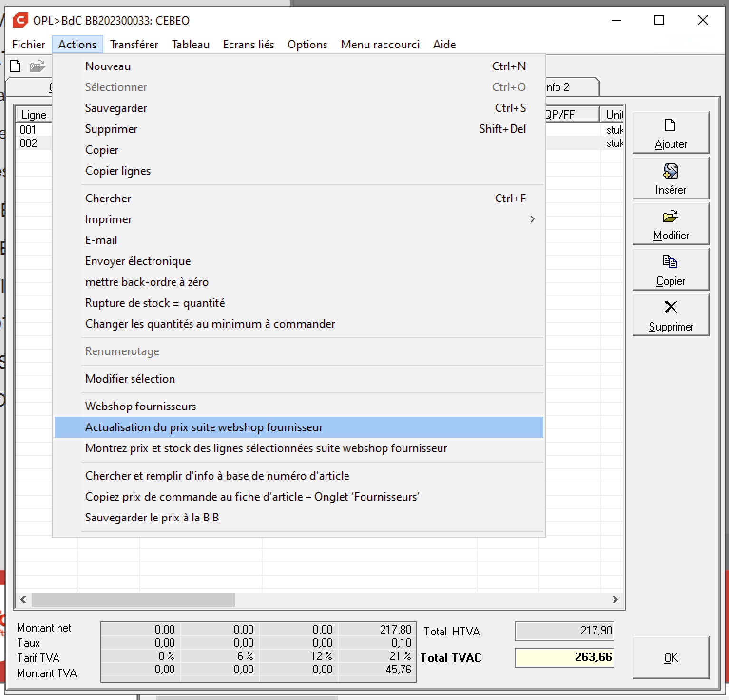Image resolution: width=729 pixels, height=700 pixels.
Task: Click the new document toolbar icon
Action: pos(16,66)
